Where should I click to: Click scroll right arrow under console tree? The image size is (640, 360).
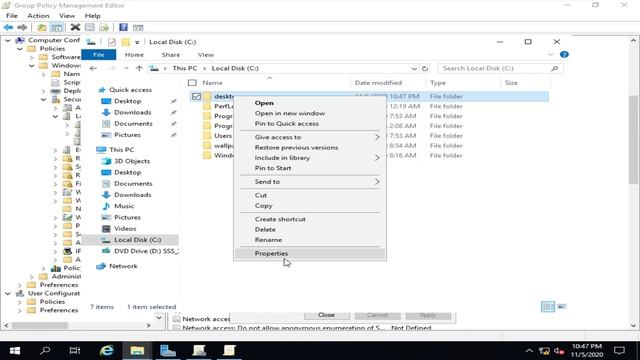pos(149,326)
